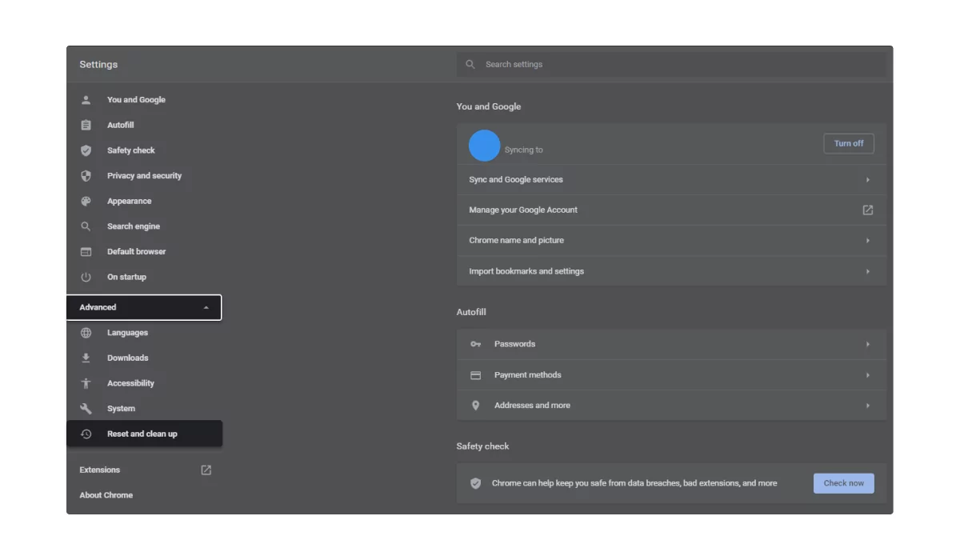Click the shield icon beside Privacy and security
This screenshot has width=960, height=560.
(86, 176)
